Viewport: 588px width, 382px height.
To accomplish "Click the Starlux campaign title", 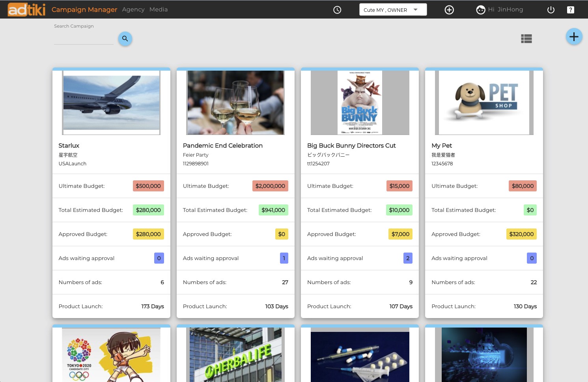I will point(69,146).
